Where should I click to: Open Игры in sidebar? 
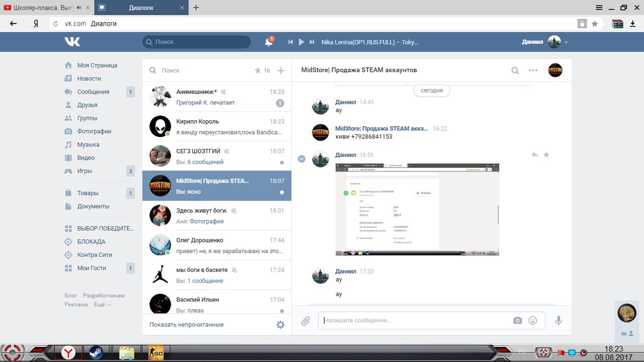(85, 171)
